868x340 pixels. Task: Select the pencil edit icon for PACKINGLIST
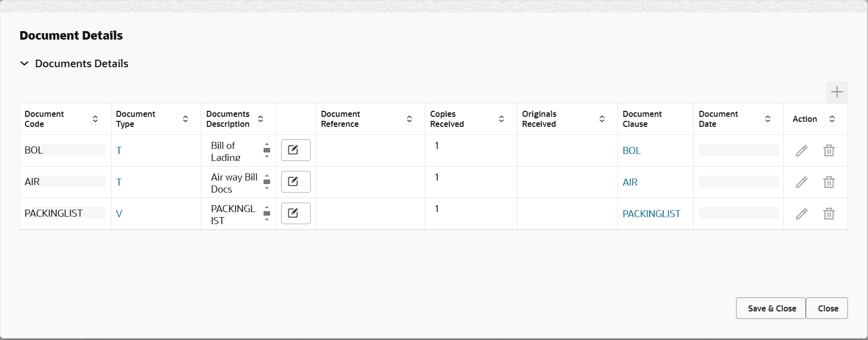pos(801,213)
